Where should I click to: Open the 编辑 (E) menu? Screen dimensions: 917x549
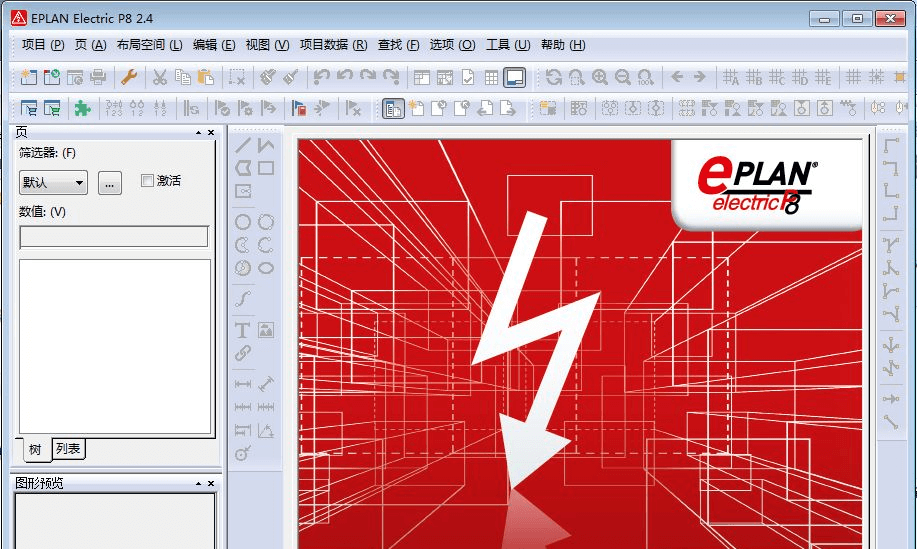[214, 45]
